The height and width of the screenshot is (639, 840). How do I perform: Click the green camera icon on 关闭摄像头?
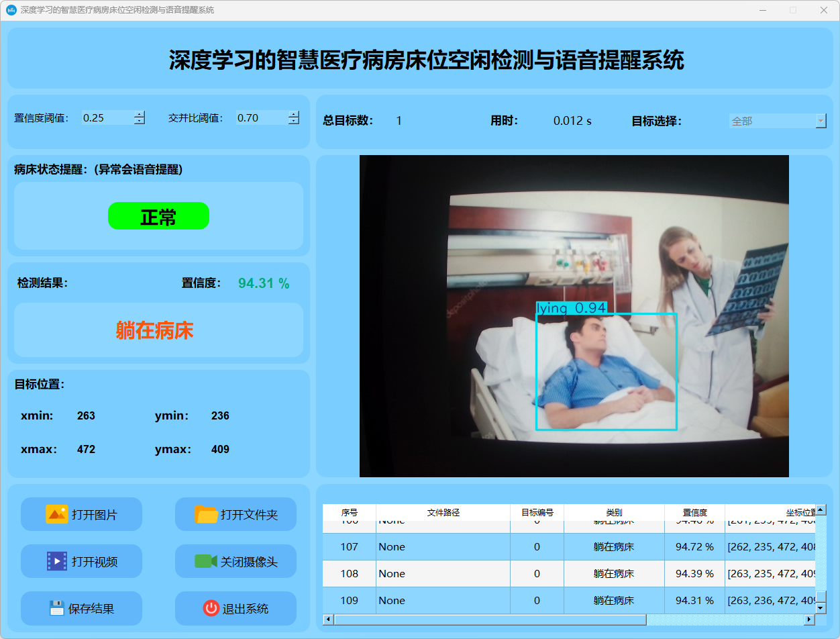coord(206,561)
